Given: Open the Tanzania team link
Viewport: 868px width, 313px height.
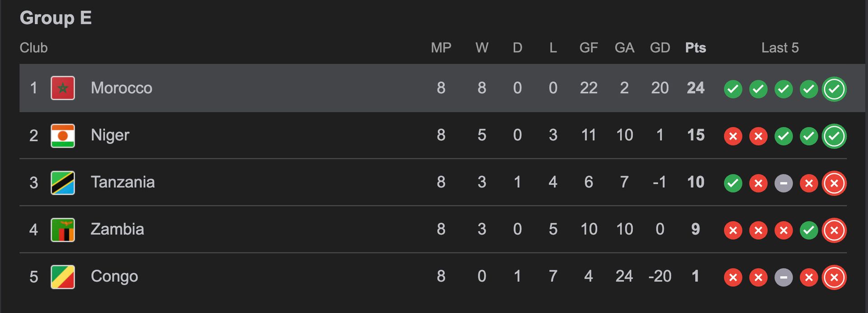Looking at the screenshot, I should coord(123,182).
